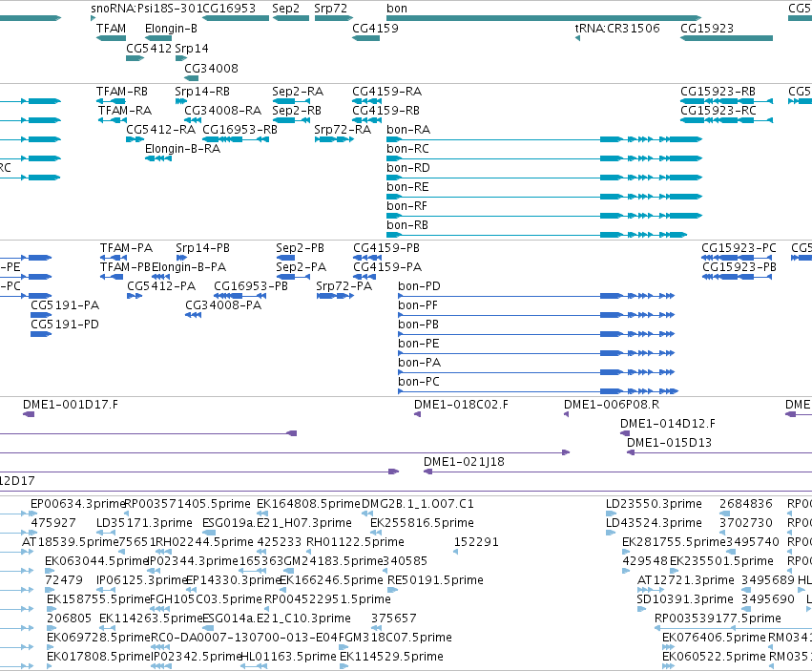Click the CG15923-RC transcript label
Viewport: 812px width, 671px height.
[x=718, y=111]
